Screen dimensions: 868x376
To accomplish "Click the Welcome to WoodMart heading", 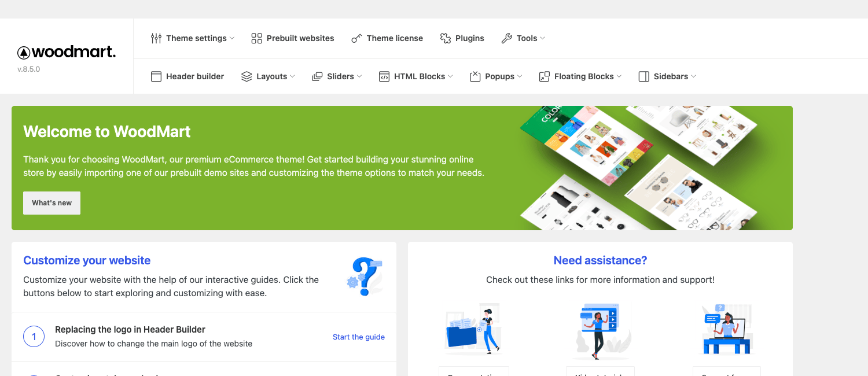I will [x=107, y=132].
